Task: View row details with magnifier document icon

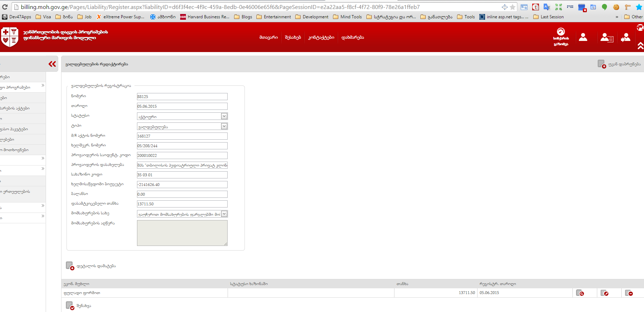Action: [x=580, y=293]
